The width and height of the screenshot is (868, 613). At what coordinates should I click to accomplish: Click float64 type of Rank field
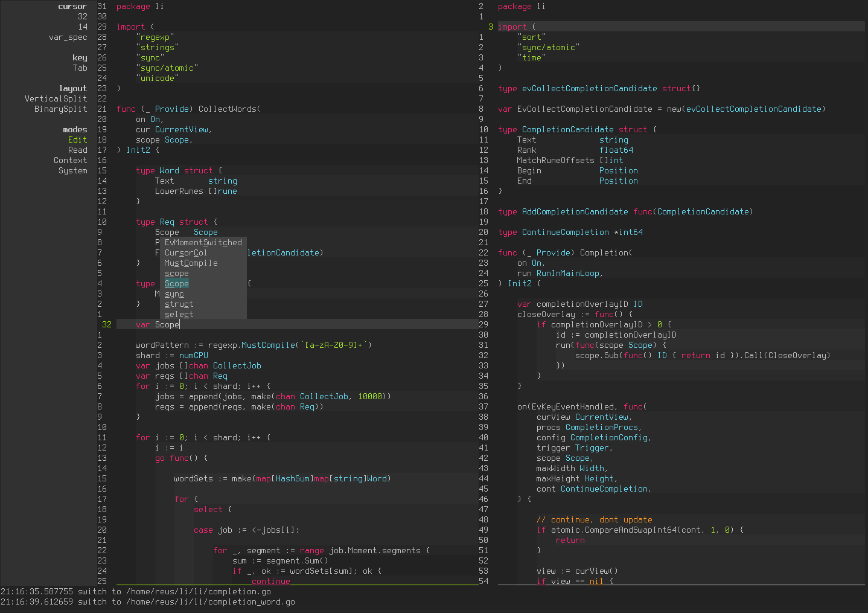[x=616, y=150]
